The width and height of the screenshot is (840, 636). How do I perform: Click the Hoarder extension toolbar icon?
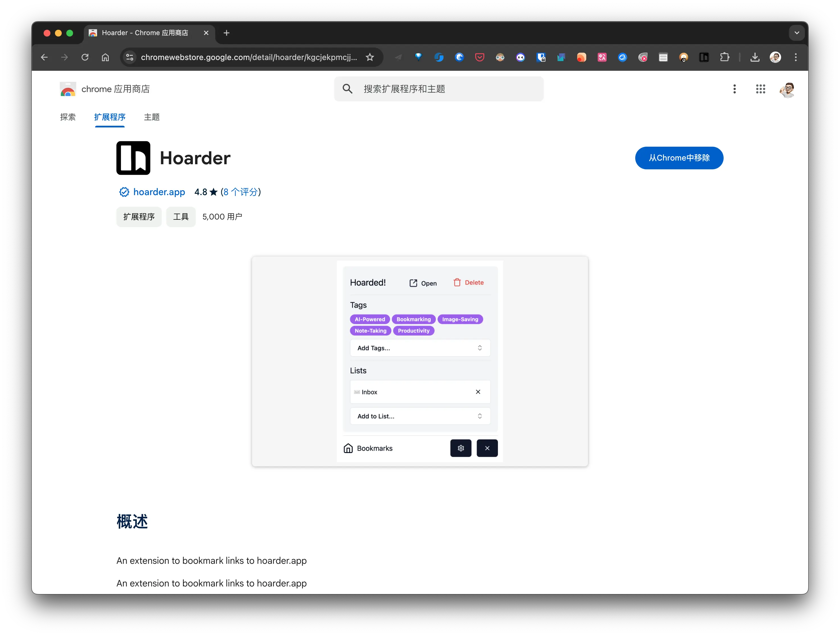[704, 57]
